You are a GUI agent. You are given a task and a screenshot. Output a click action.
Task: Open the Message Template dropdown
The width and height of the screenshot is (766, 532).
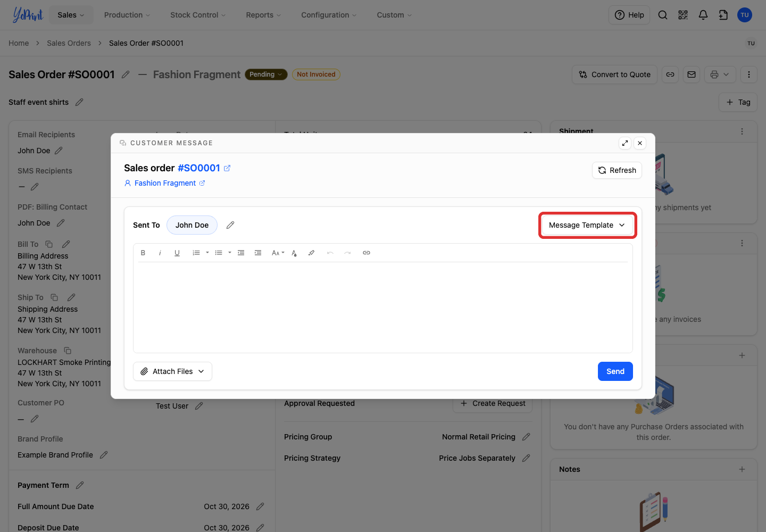(587, 225)
